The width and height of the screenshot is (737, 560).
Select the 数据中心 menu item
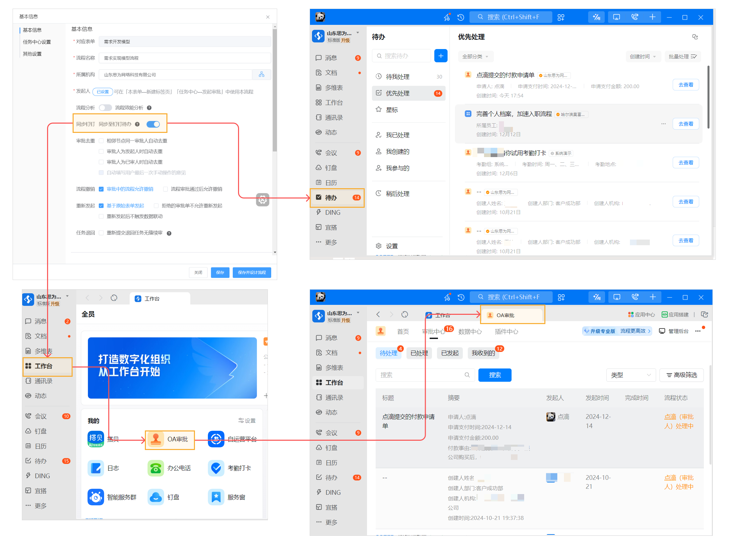pyautogui.click(x=470, y=332)
